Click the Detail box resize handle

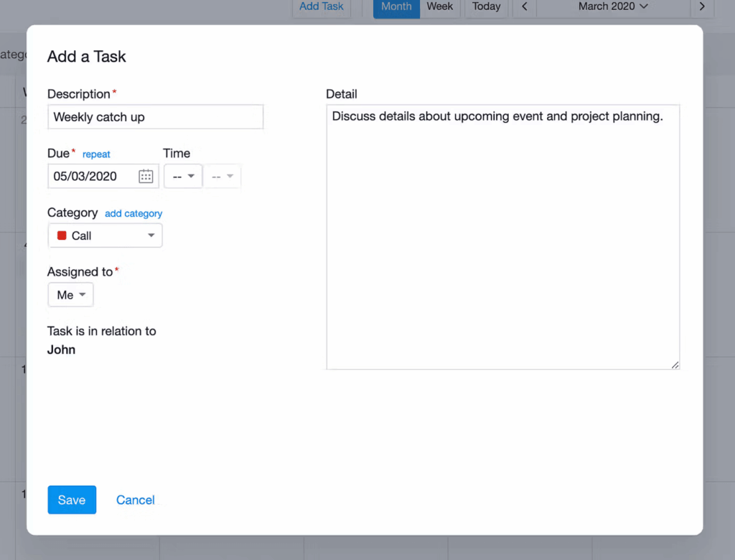pos(675,365)
